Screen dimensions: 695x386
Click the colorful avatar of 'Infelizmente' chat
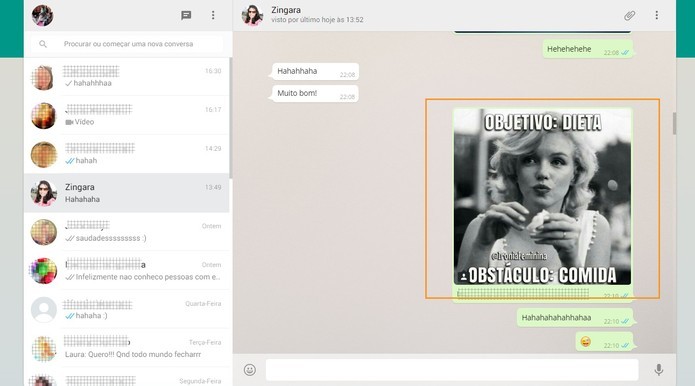click(x=43, y=271)
